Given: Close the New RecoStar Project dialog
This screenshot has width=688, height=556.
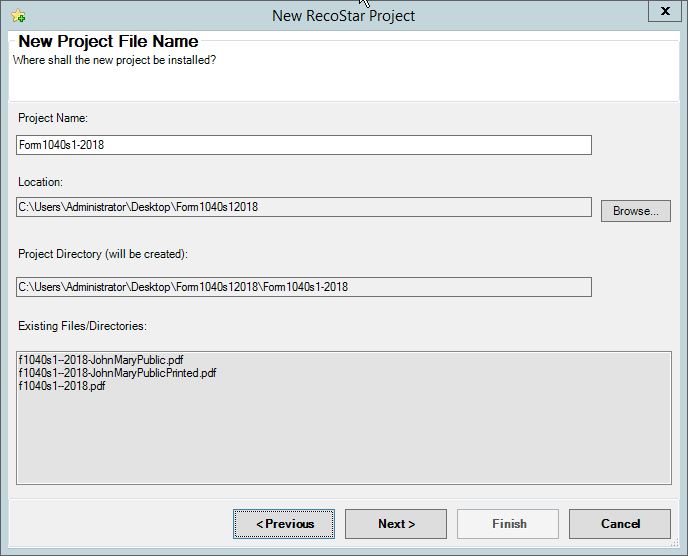Looking at the screenshot, I should click(665, 11).
